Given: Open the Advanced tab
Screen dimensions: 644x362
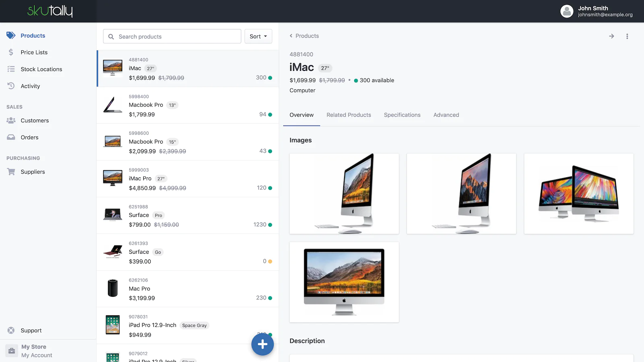Looking at the screenshot, I should (446, 115).
